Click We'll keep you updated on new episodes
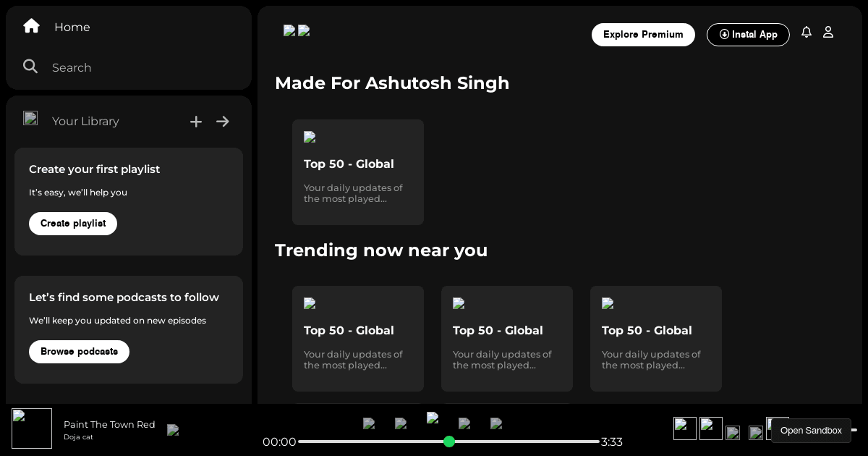Image resolution: width=868 pixels, height=456 pixels. (x=117, y=321)
